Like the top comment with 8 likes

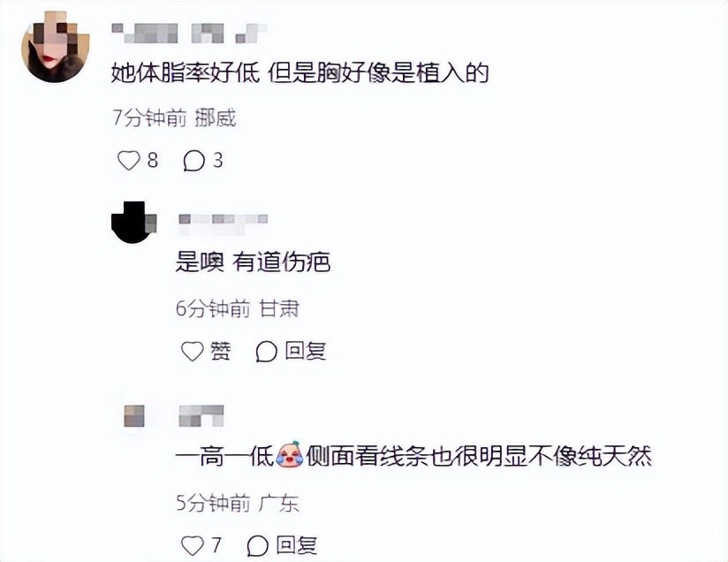(129, 161)
